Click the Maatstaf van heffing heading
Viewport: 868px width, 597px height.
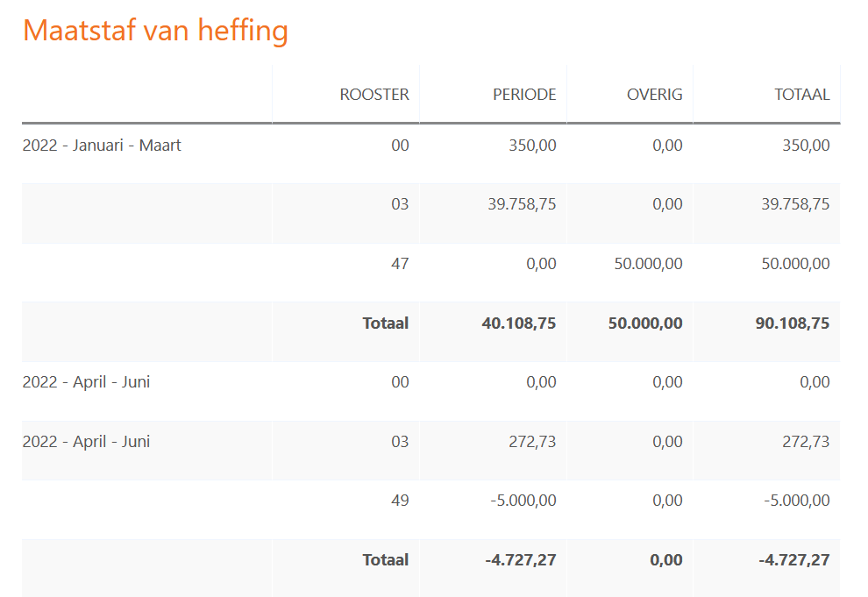tap(155, 31)
